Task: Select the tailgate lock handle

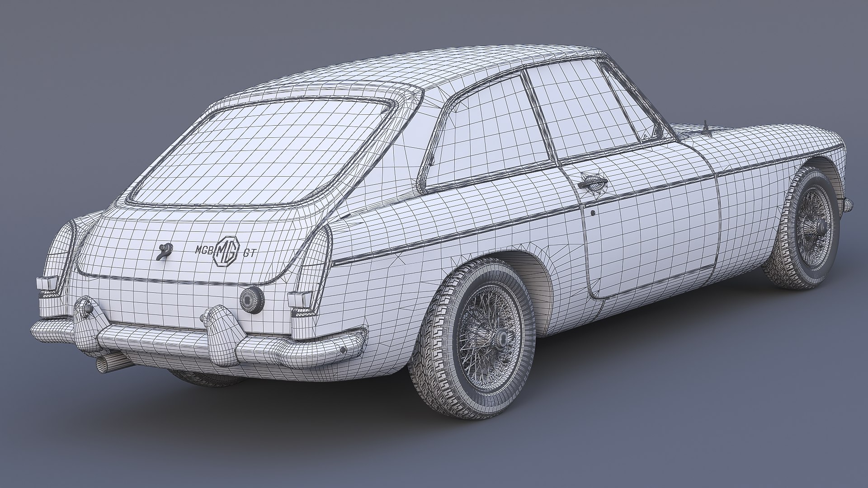Action: pyautogui.click(x=164, y=251)
